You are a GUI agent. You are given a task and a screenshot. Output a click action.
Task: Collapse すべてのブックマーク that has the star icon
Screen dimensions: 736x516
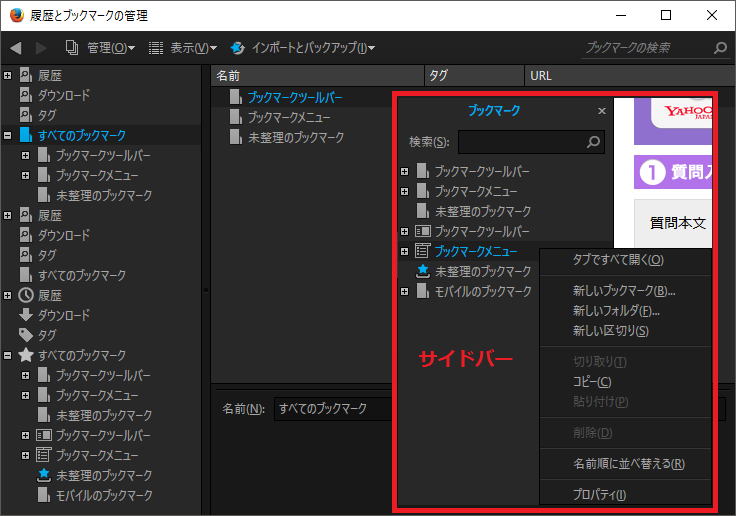pyautogui.click(x=8, y=355)
